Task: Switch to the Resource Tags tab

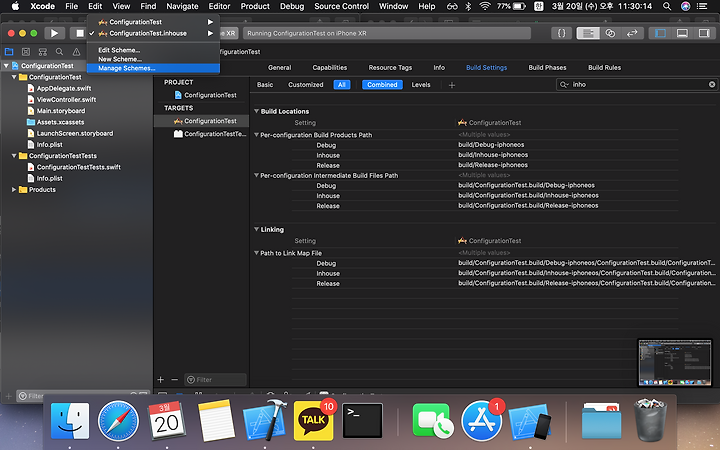Action: [x=390, y=68]
